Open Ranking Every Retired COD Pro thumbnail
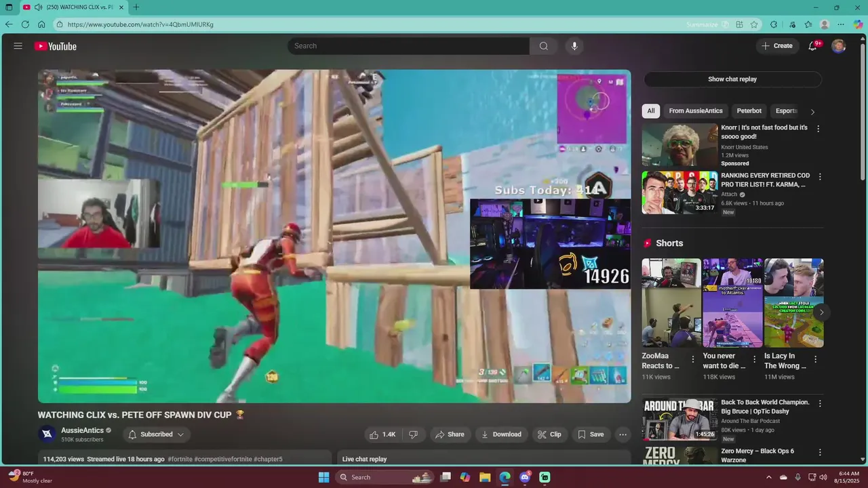The height and width of the screenshot is (488, 868). (x=679, y=192)
